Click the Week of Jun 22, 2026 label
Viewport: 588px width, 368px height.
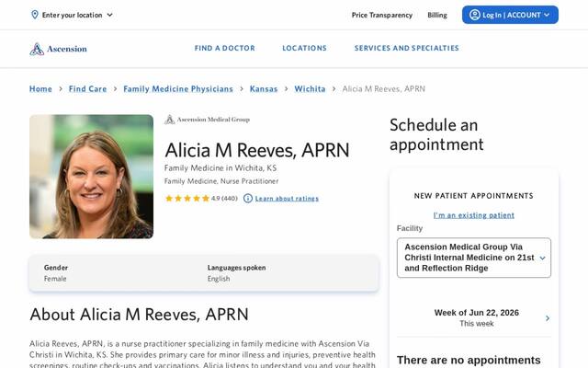(x=476, y=313)
